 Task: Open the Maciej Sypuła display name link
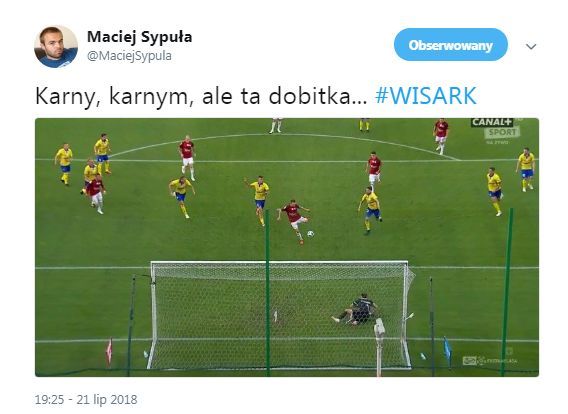point(139,37)
